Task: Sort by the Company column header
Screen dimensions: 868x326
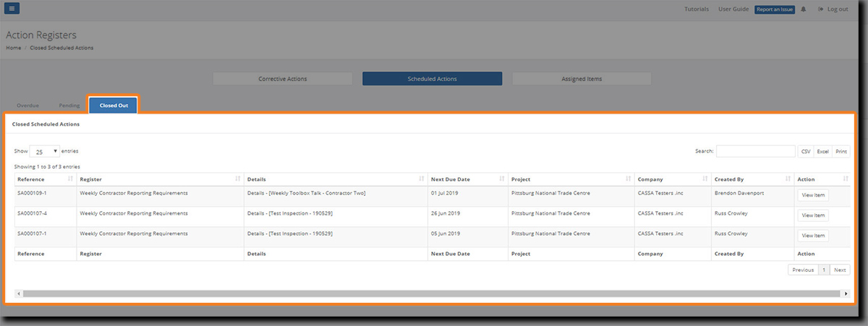Action: [x=673, y=179]
